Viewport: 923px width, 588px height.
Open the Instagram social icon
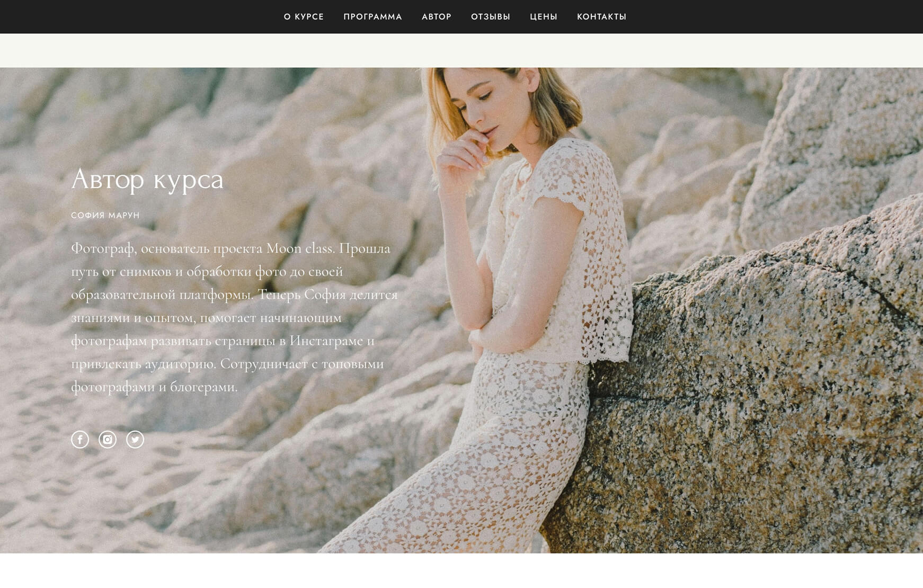(x=108, y=440)
